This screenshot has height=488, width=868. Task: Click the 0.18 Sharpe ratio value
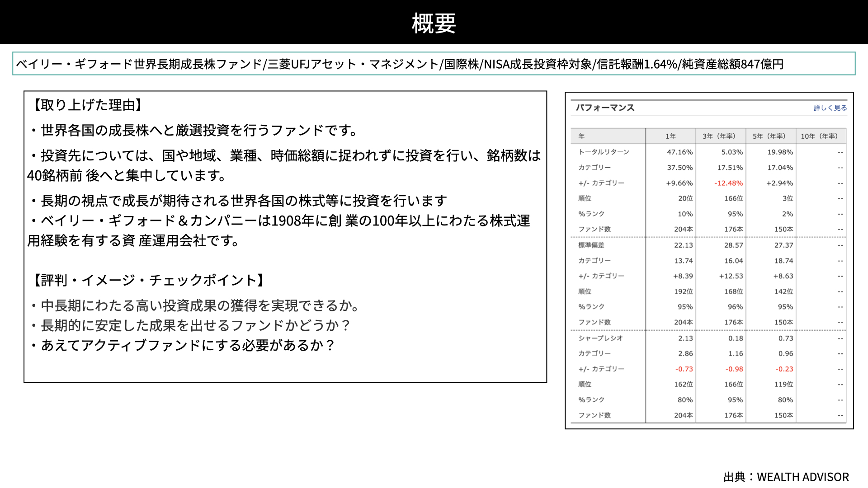coord(736,338)
